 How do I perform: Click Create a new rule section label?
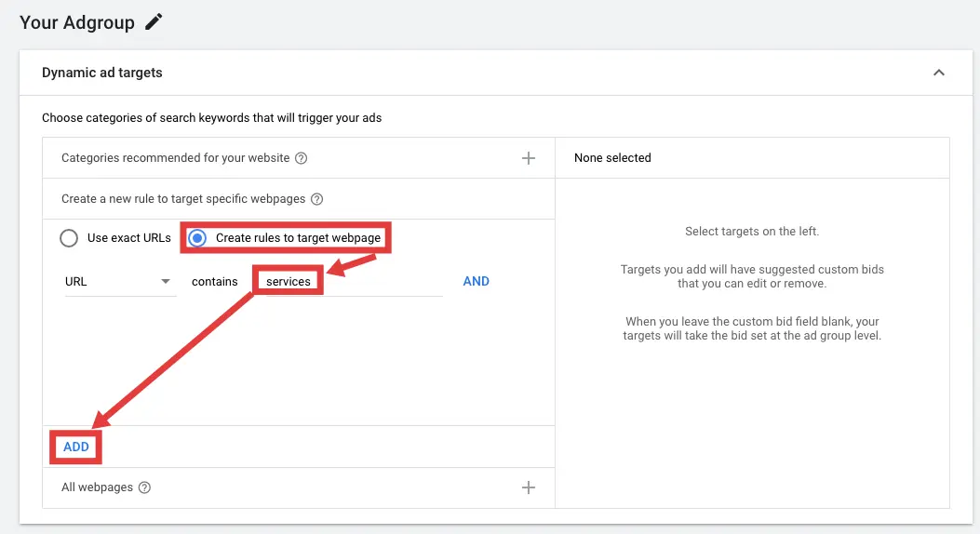184,199
